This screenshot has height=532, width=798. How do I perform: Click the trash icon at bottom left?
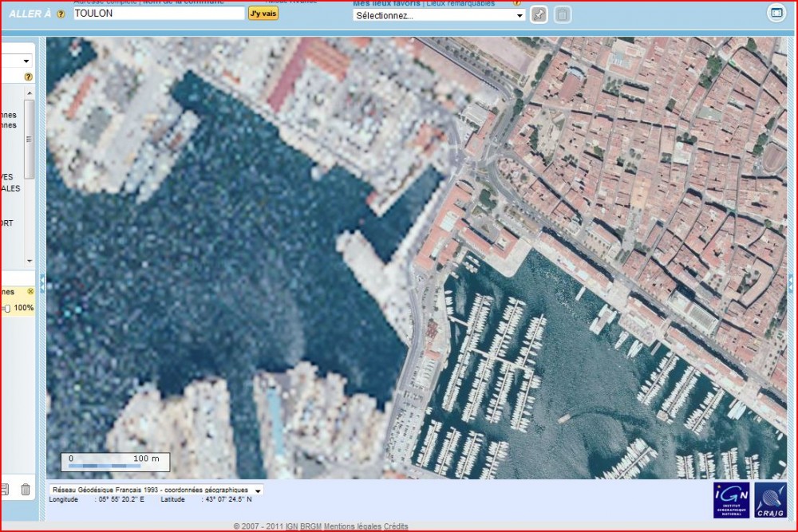(x=26, y=489)
